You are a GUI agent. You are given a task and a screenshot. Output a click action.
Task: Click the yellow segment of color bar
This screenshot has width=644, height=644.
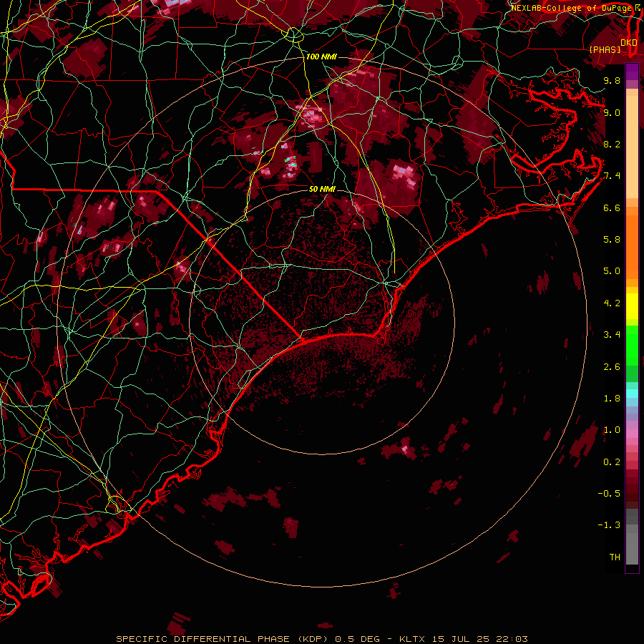click(632, 306)
